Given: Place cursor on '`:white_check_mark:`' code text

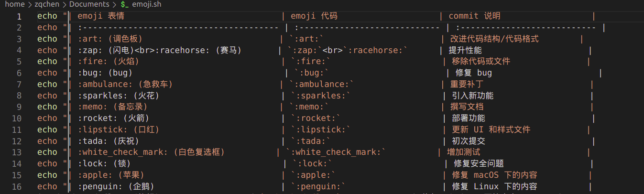Looking at the screenshot, I should click(336, 152).
